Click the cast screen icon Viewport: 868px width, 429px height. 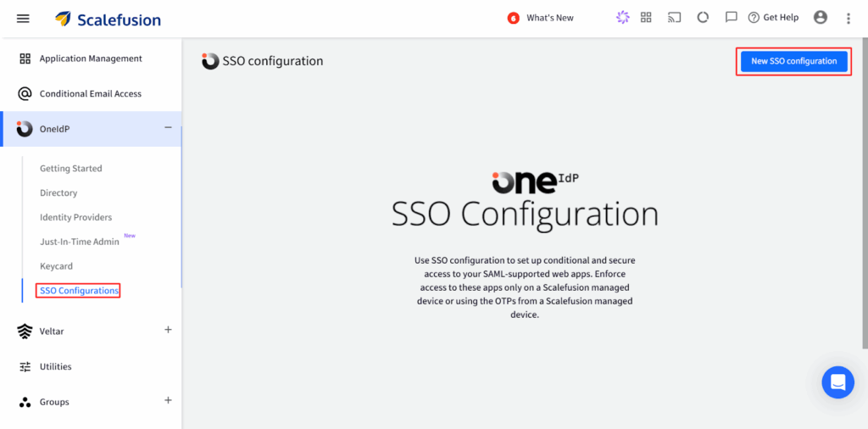tap(674, 18)
